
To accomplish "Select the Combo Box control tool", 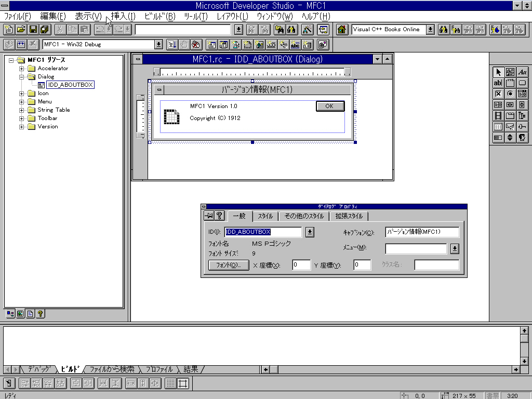I will click(522, 94).
